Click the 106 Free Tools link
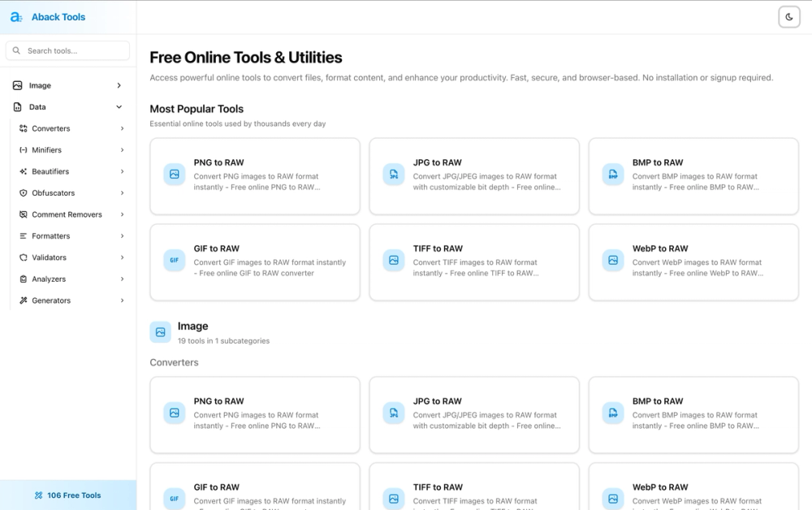 tap(67, 495)
